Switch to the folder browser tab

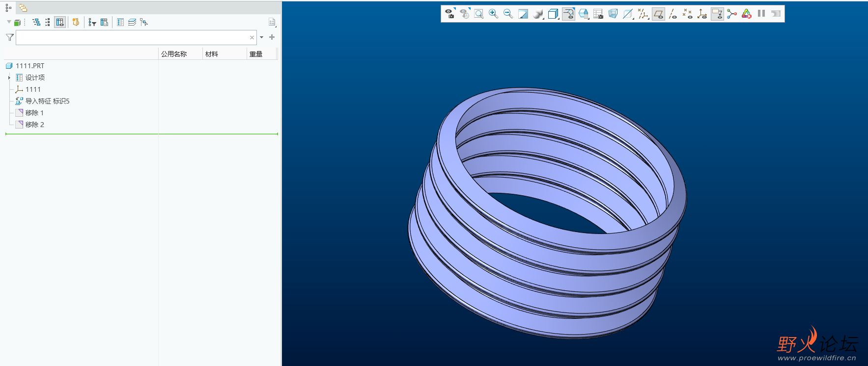click(x=23, y=7)
